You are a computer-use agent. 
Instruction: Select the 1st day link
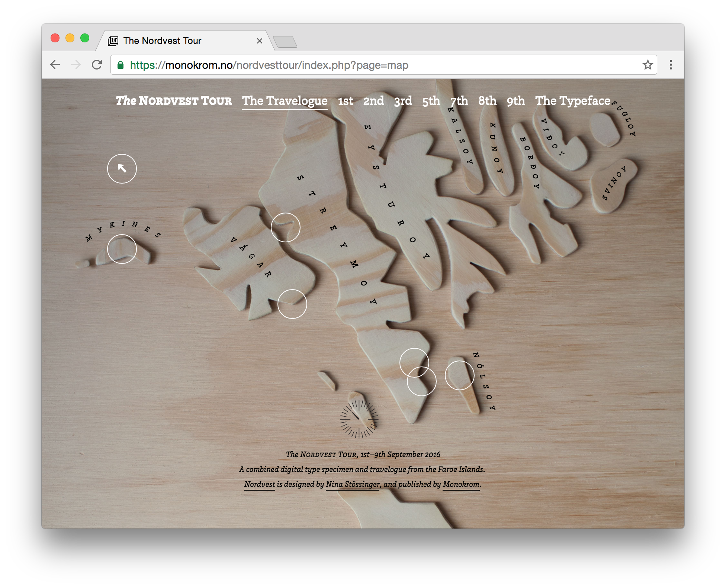(x=345, y=101)
